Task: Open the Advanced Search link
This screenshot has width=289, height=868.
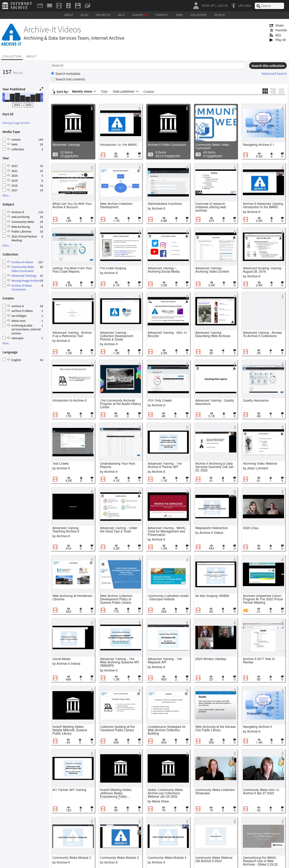Action: pyautogui.click(x=274, y=73)
